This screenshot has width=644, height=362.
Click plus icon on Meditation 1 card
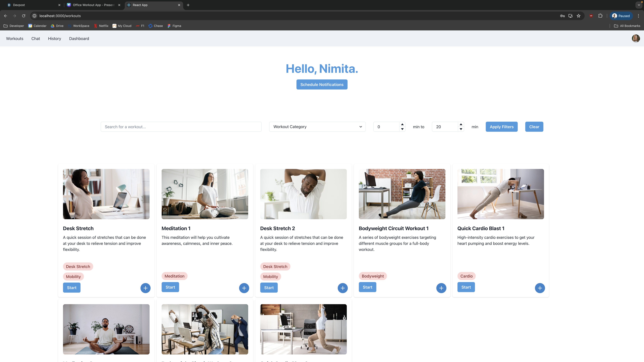click(244, 288)
